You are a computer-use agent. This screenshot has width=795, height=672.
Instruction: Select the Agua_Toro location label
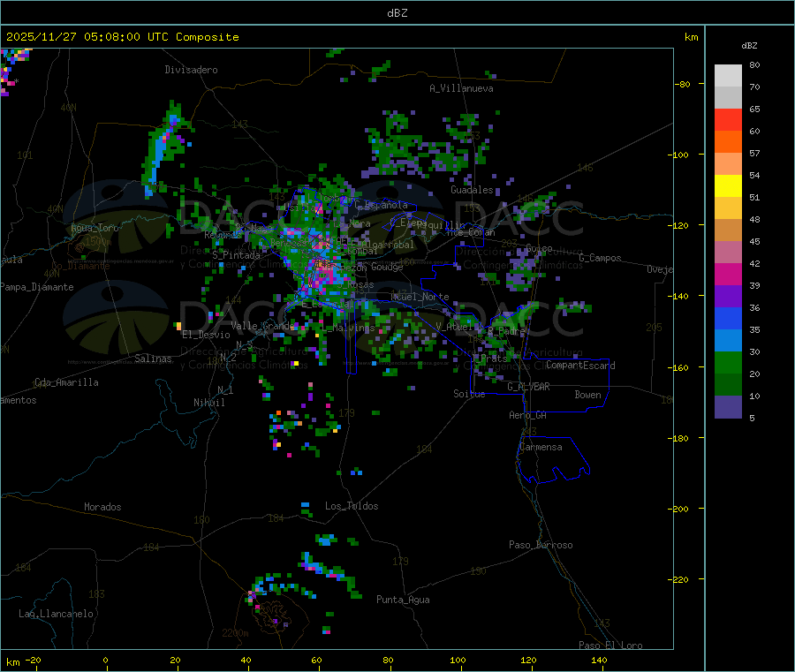[95, 228]
